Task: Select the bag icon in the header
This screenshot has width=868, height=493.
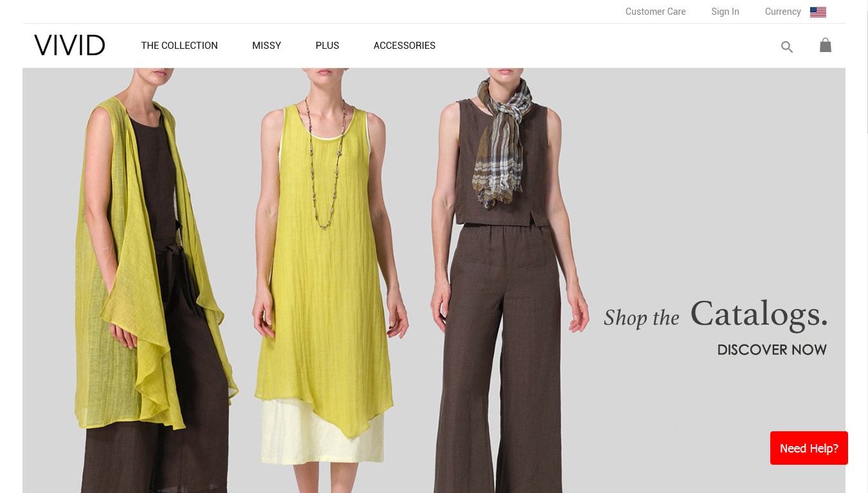Action: pyautogui.click(x=826, y=45)
